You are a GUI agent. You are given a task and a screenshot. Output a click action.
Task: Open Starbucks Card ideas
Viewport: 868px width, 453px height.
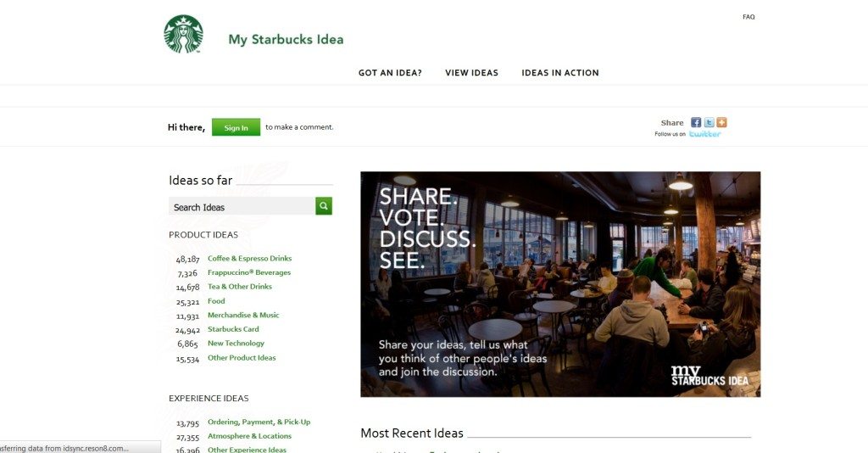coord(233,329)
